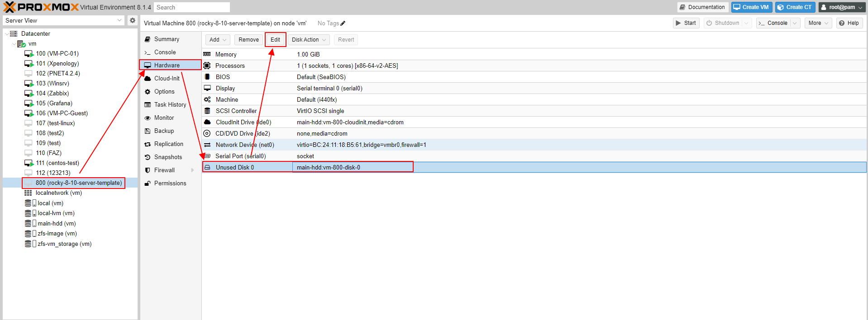Click the localnetwork (vm) grid icon
The image size is (868, 320).
point(28,193)
